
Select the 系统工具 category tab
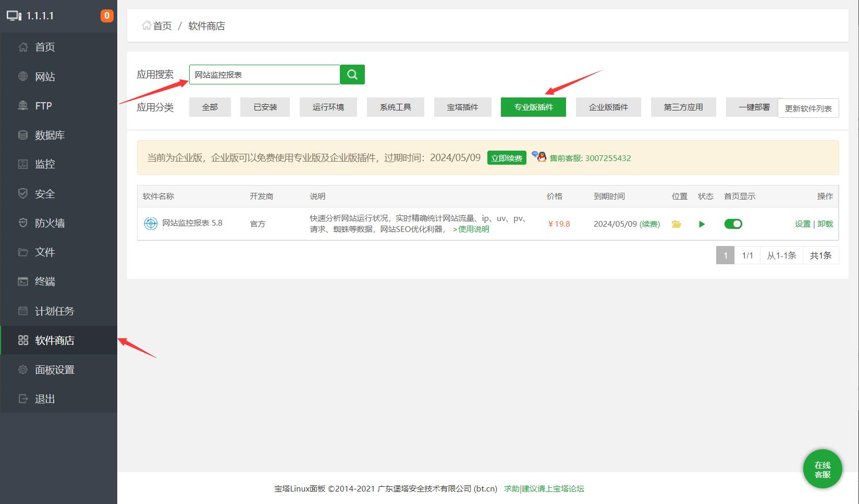pyautogui.click(x=396, y=107)
